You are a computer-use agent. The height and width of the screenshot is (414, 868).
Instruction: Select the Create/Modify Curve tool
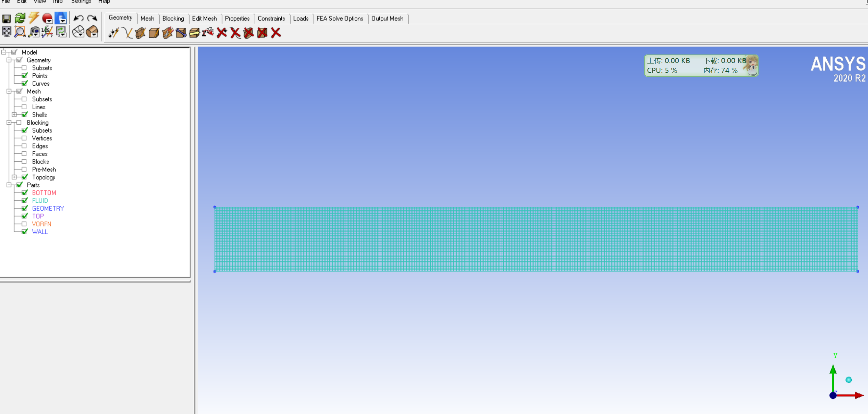pos(127,33)
